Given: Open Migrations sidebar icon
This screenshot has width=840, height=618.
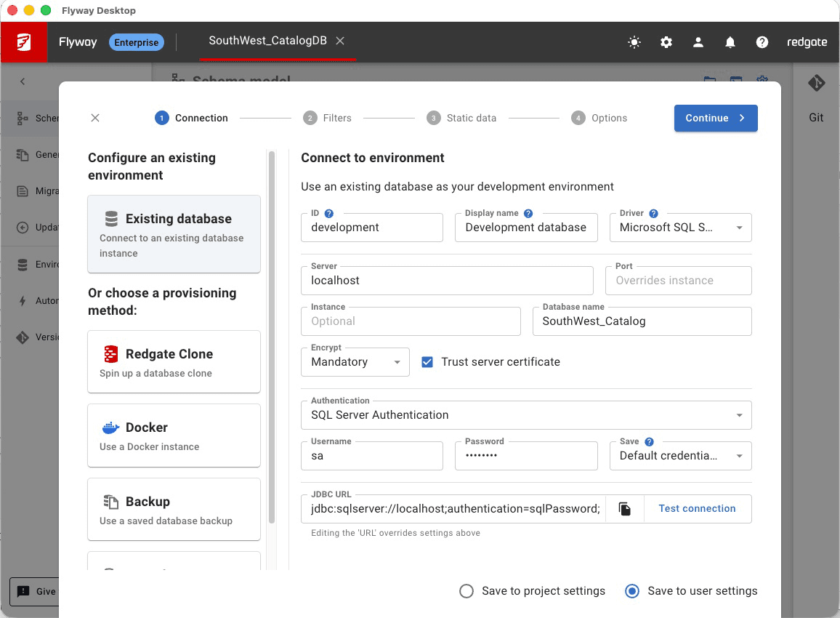Looking at the screenshot, I should pyautogui.click(x=22, y=190).
